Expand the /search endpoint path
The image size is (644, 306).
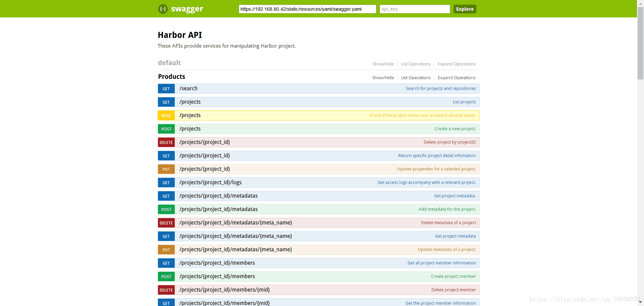point(189,89)
